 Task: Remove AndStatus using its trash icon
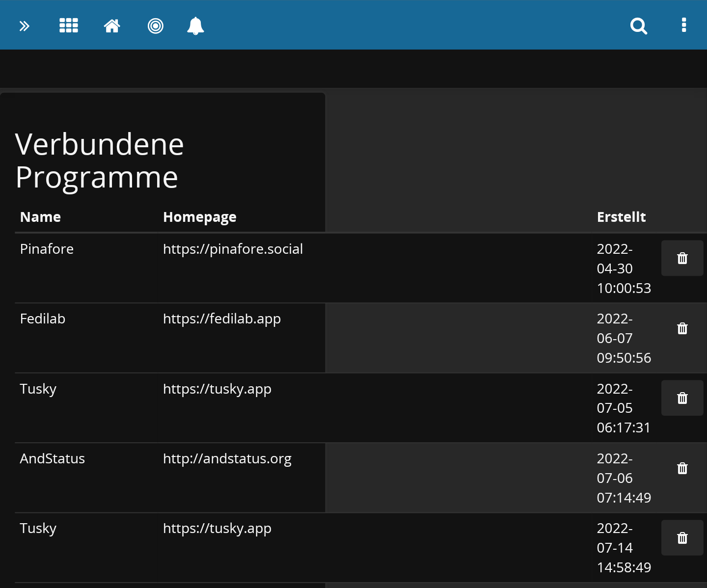pos(682,468)
